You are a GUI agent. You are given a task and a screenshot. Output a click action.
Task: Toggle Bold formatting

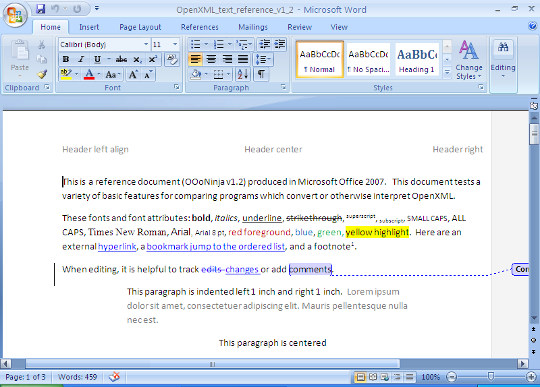[x=66, y=59]
